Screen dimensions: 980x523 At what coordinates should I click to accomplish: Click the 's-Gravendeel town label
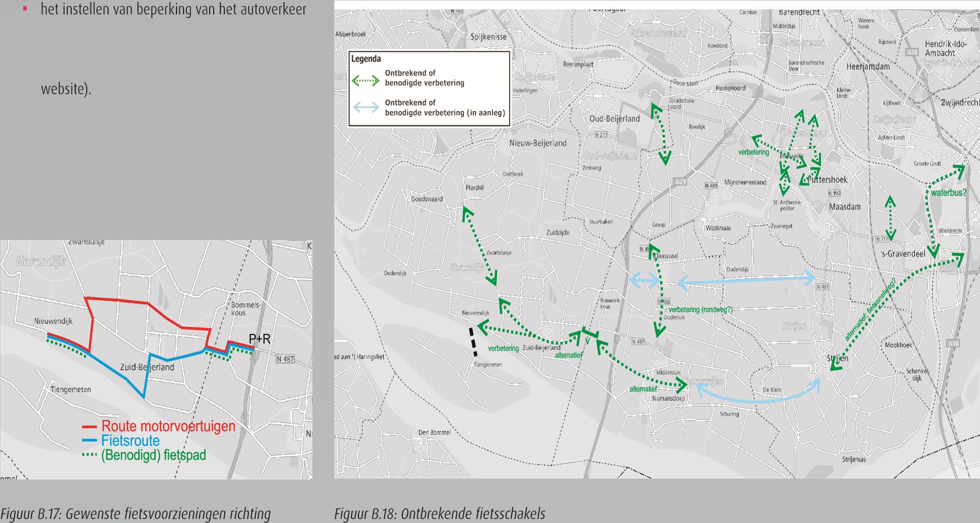pos(903,254)
